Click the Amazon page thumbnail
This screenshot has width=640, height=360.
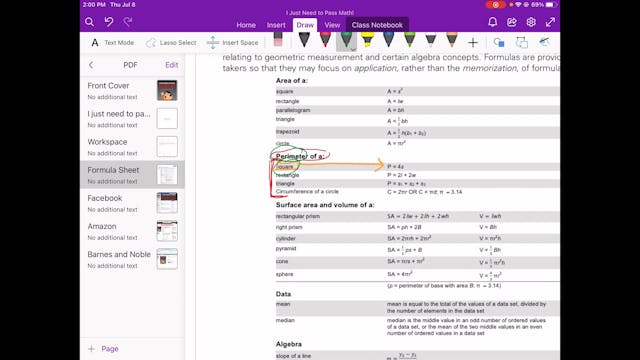pyautogui.click(x=167, y=231)
